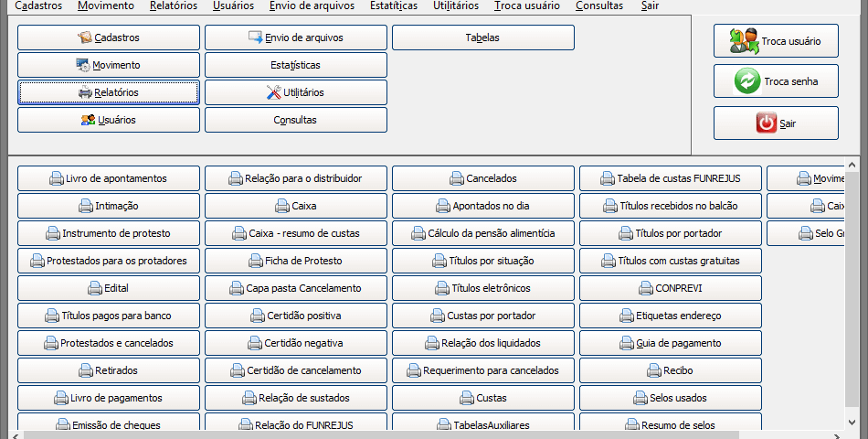Click the green Troca senha refresh icon

(747, 81)
